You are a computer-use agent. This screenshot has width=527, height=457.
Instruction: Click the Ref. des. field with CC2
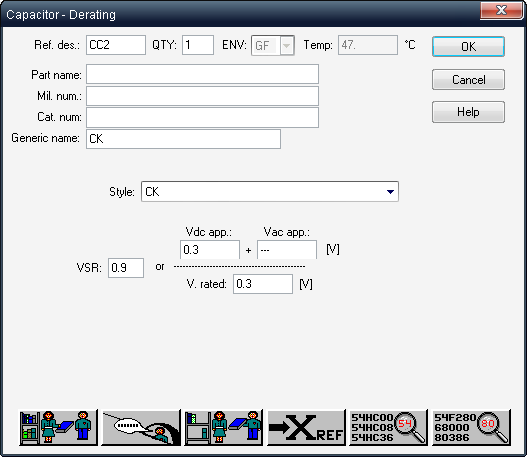(x=116, y=45)
